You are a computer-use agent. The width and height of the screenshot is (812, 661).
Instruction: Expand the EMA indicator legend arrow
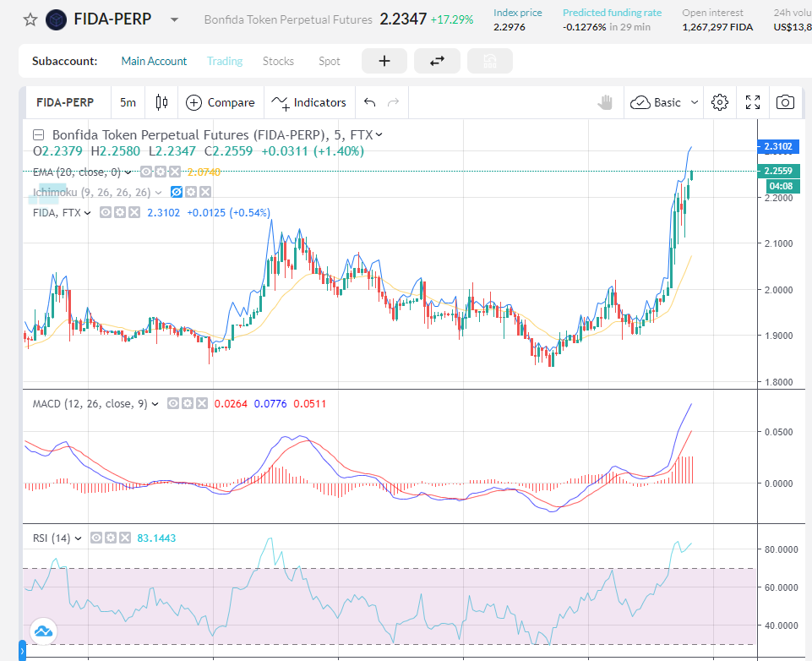[128, 172]
